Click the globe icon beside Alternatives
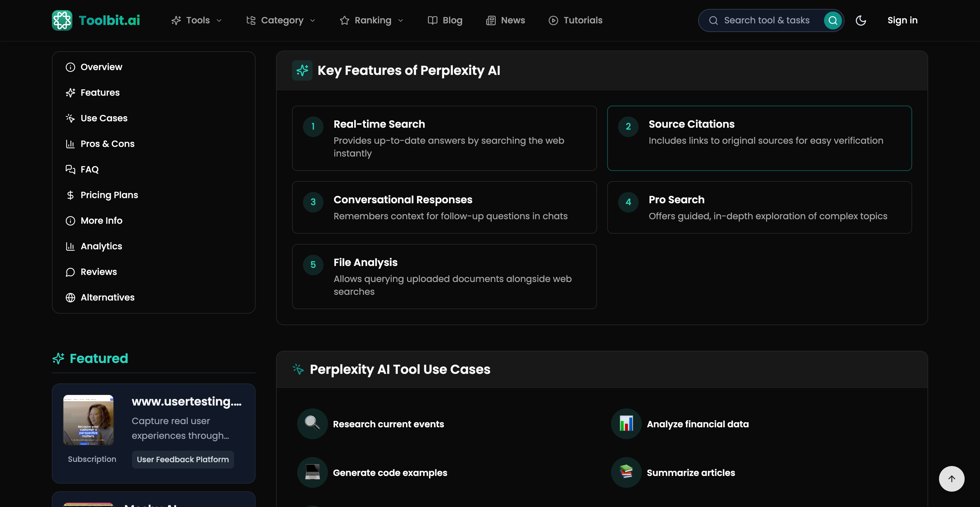The height and width of the screenshot is (507, 980). click(x=70, y=297)
